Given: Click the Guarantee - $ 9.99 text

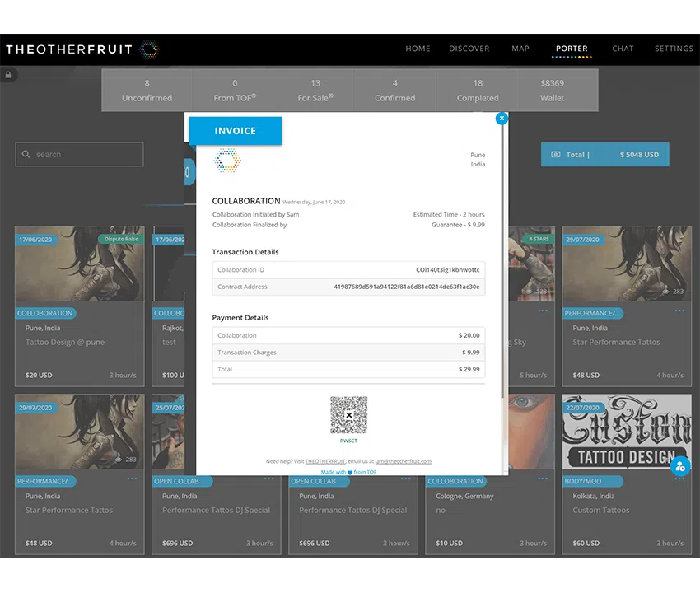Looking at the screenshot, I should (458, 225).
